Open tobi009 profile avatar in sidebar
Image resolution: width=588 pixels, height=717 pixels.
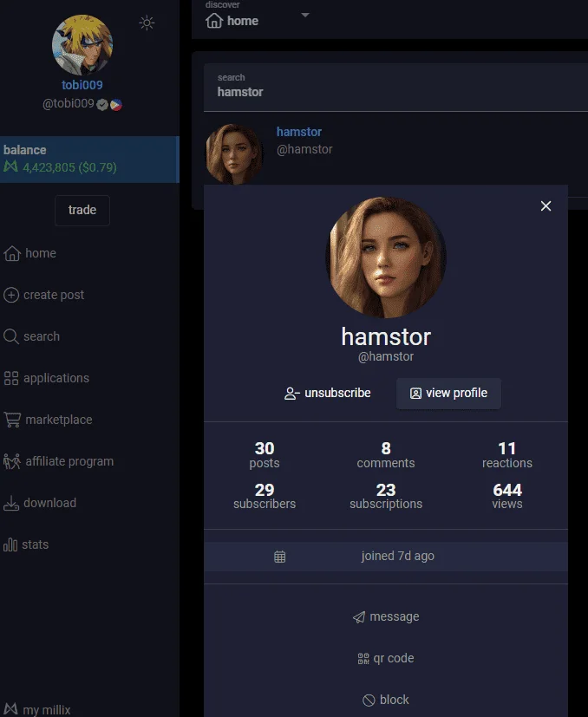[82, 45]
